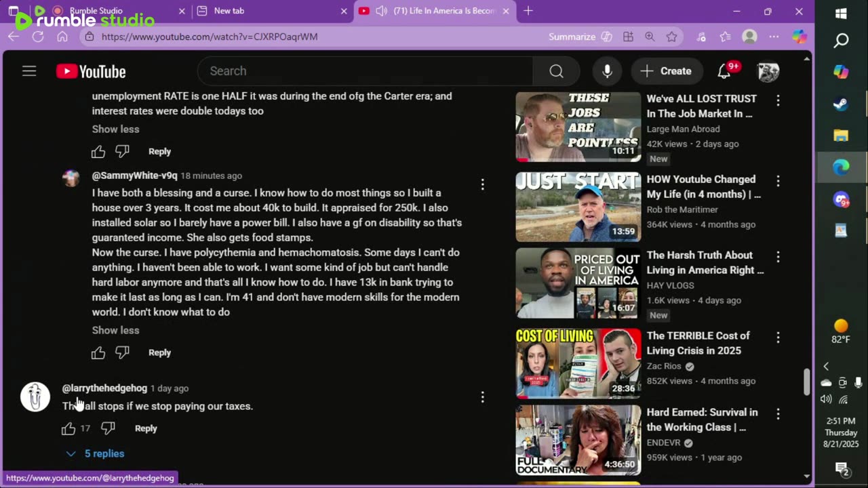The width and height of the screenshot is (868, 488).
Task: Open a new browser tab
Action: point(528,11)
